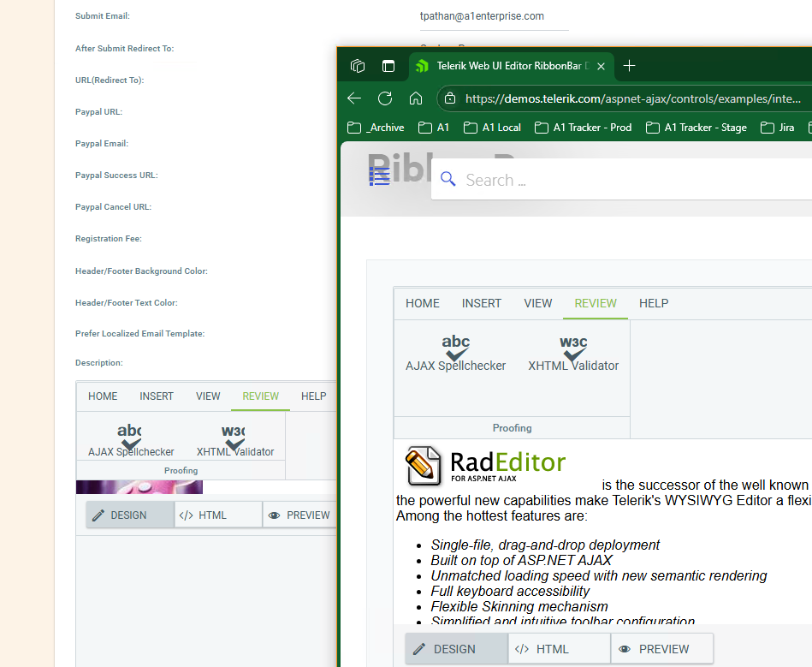View site information lock icon

pos(450,98)
